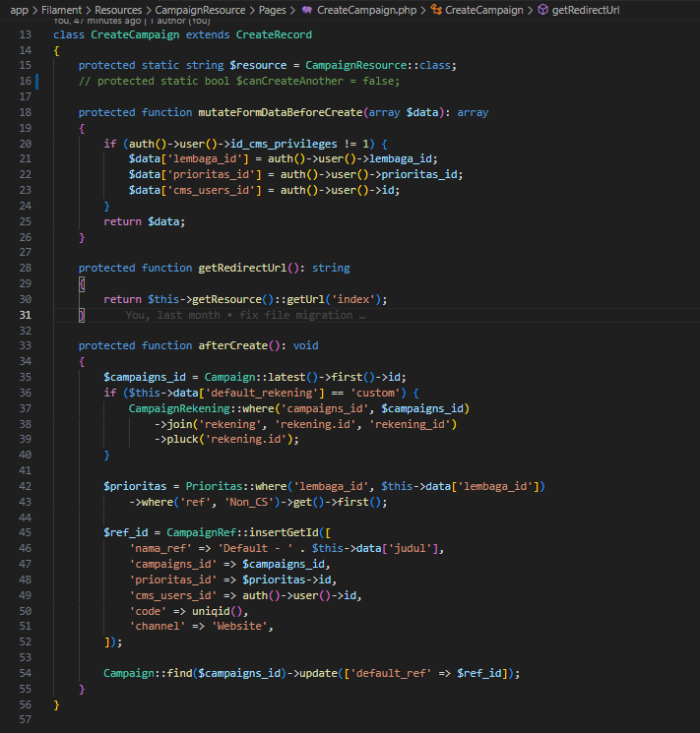
Task: Click '$prioritas->id' on line 48
Action: coord(286,580)
